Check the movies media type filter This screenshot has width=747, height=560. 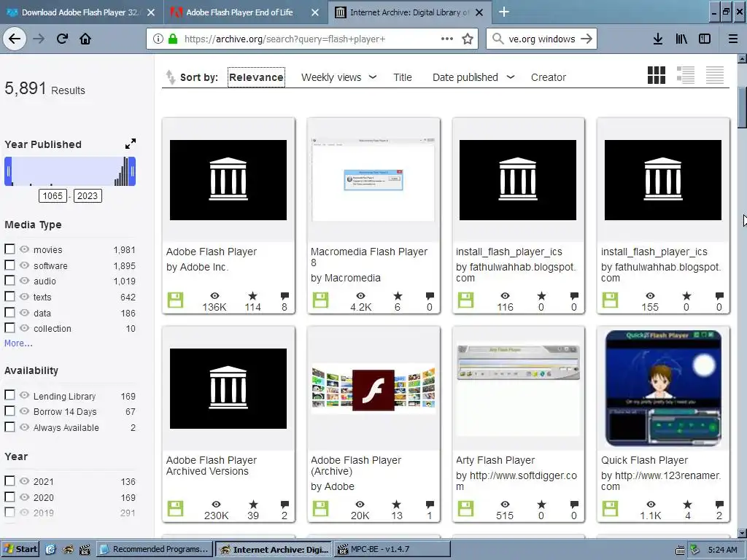point(9,249)
